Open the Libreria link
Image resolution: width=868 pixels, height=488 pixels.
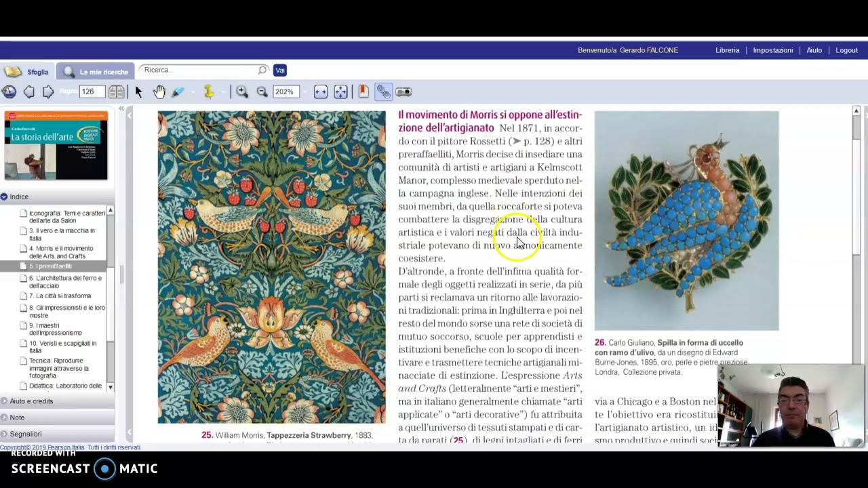[x=727, y=50]
